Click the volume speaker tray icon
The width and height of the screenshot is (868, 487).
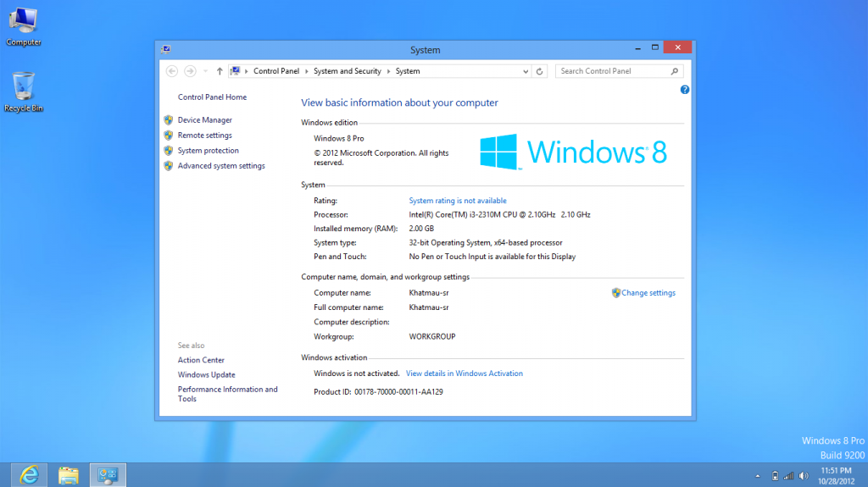tap(804, 476)
